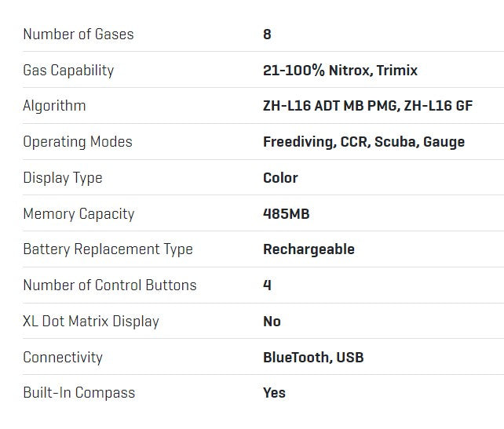Click the "Number of Gases" label
The height and width of the screenshot is (429, 504).
pos(79,35)
